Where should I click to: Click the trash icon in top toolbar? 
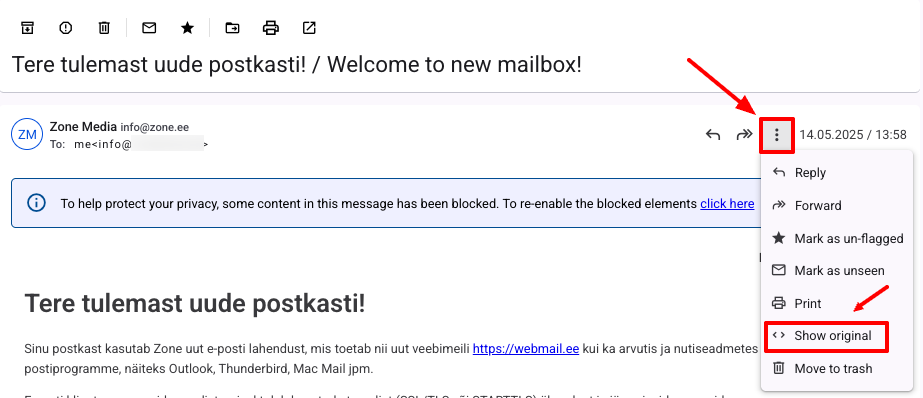pyautogui.click(x=104, y=28)
